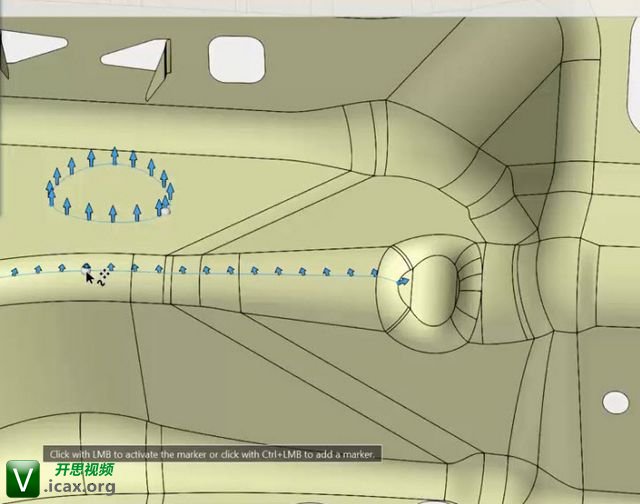Select the dome-shaped bulge face at the channel end
This screenshot has height=504, width=640.
pos(435,290)
